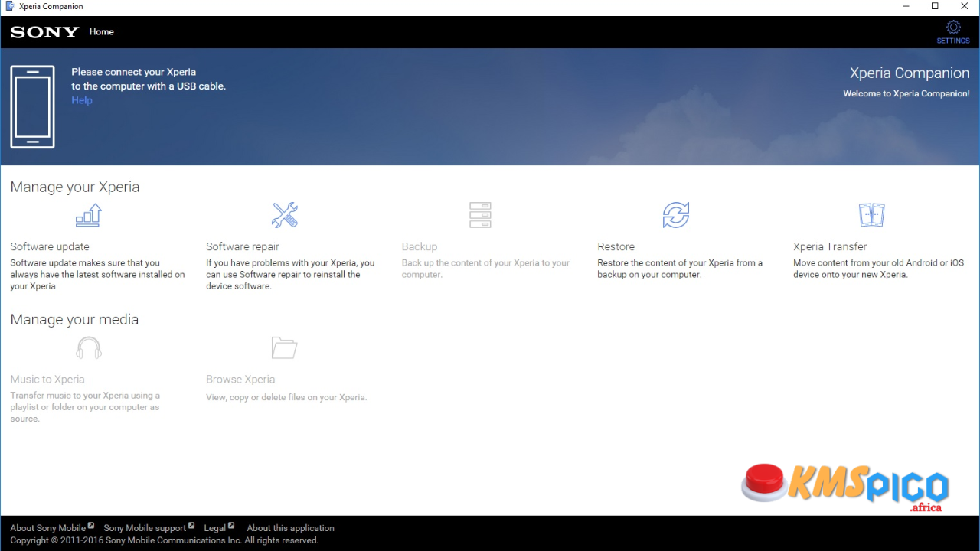Screen dimensions: 980x551
Task: Minimize the Xperia Companion window
Action: (x=906, y=6)
